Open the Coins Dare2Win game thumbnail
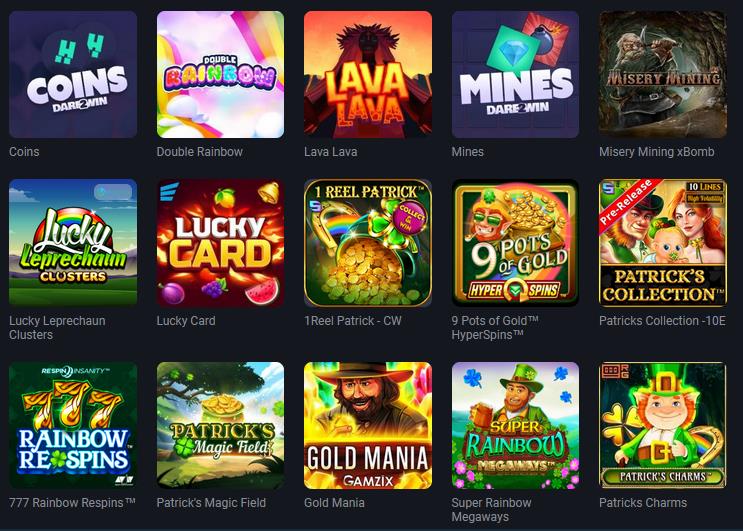743x531 pixels. [73, 75]
